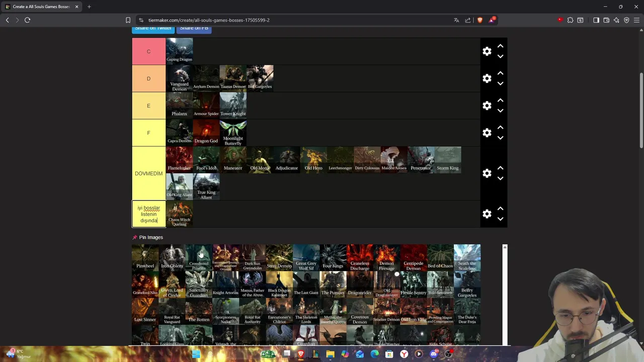Move tier C up with arrow
644x362 pixels.
pyautogui.click(x=500, y=46)
